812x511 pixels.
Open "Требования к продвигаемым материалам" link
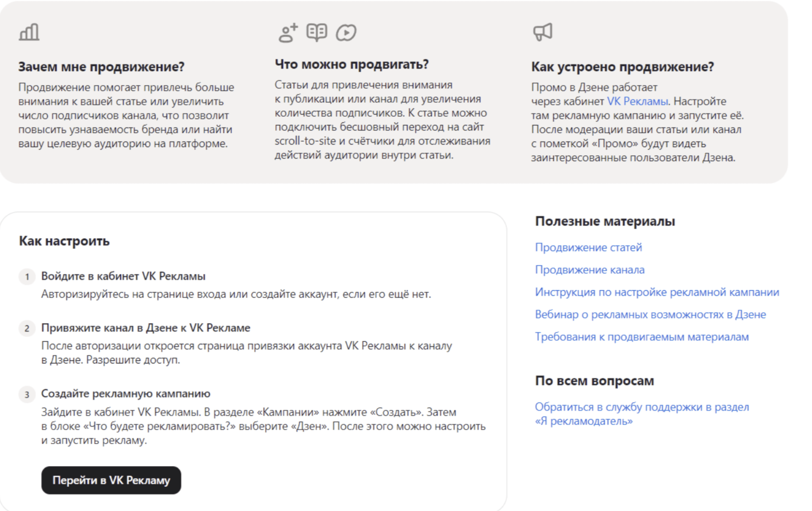[x=642, y=337]
